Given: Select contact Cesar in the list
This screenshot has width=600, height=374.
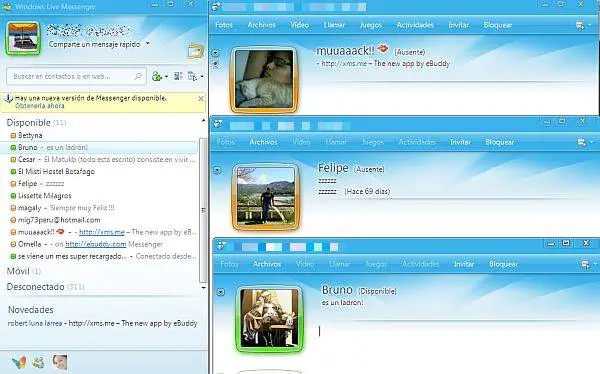Looking at the screenshot, I should point(99,160).
